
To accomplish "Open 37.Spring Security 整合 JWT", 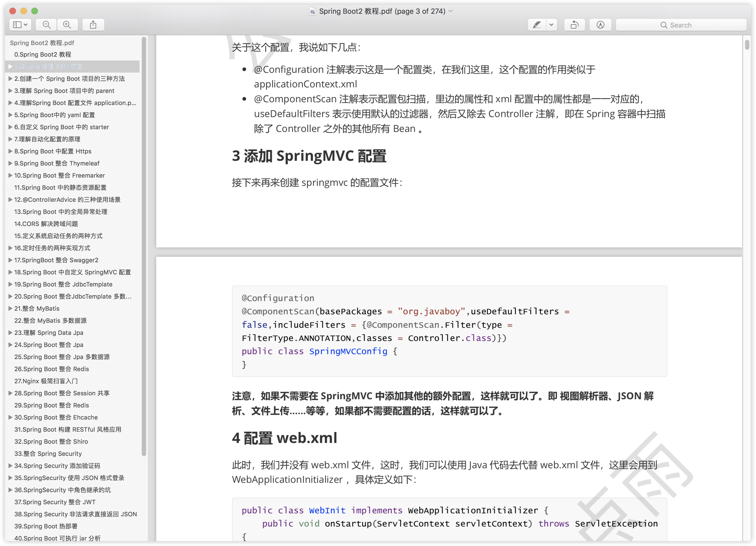I will pyautogui.click(x=55, y=502).
